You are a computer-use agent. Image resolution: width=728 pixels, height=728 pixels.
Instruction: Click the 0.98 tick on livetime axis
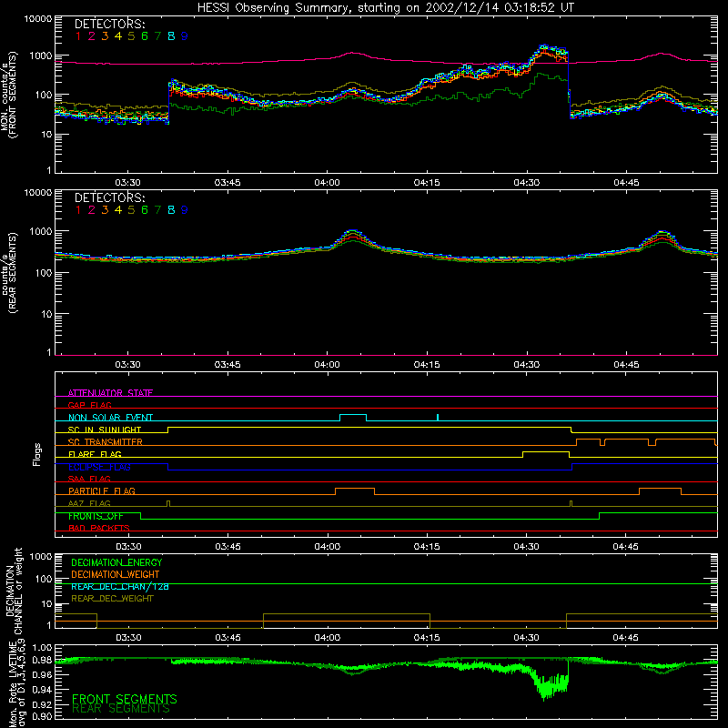pos(42,660)
